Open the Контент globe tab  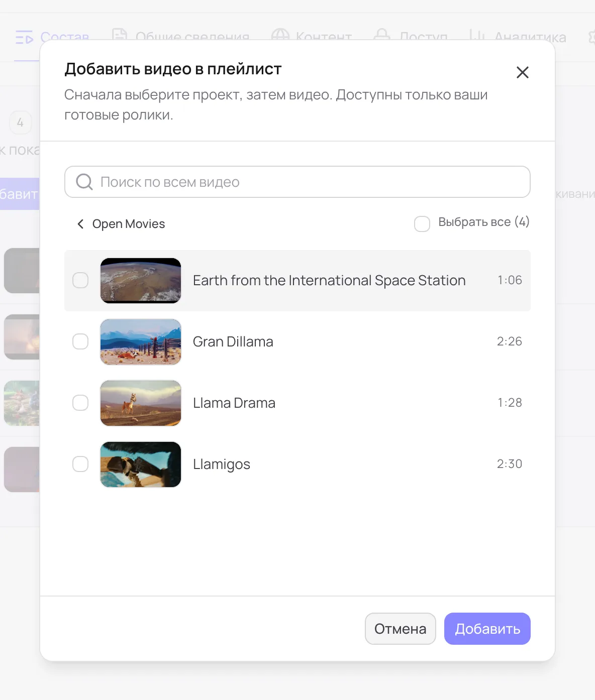point(312,37)
